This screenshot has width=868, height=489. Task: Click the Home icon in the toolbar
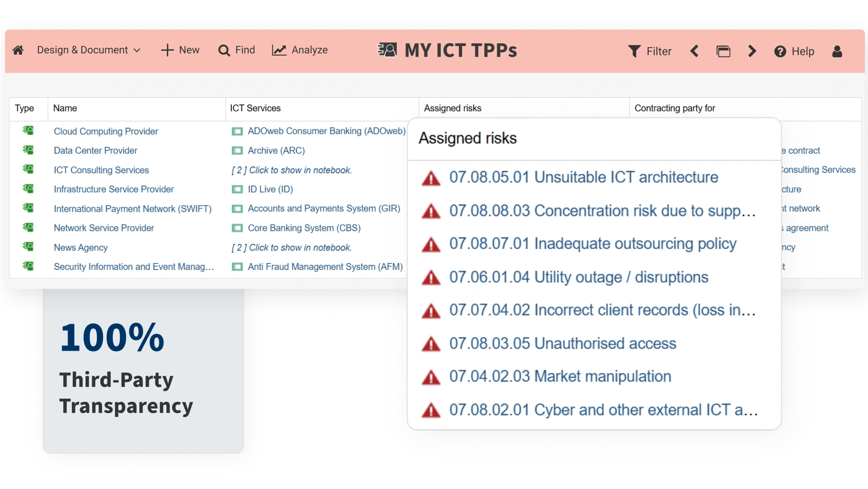[18, 50]
